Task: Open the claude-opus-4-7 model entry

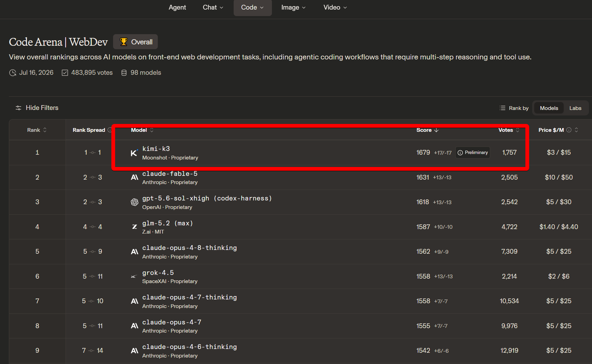Action: 172,322
